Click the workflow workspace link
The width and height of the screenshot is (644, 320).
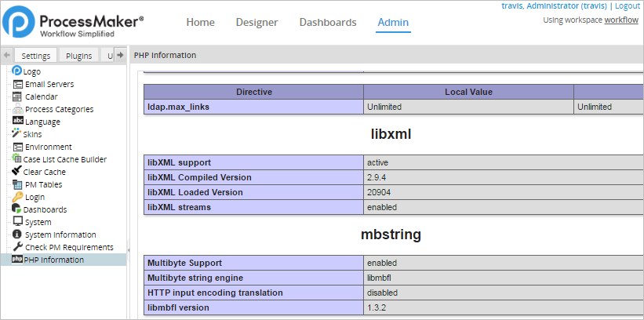point(620,20)
